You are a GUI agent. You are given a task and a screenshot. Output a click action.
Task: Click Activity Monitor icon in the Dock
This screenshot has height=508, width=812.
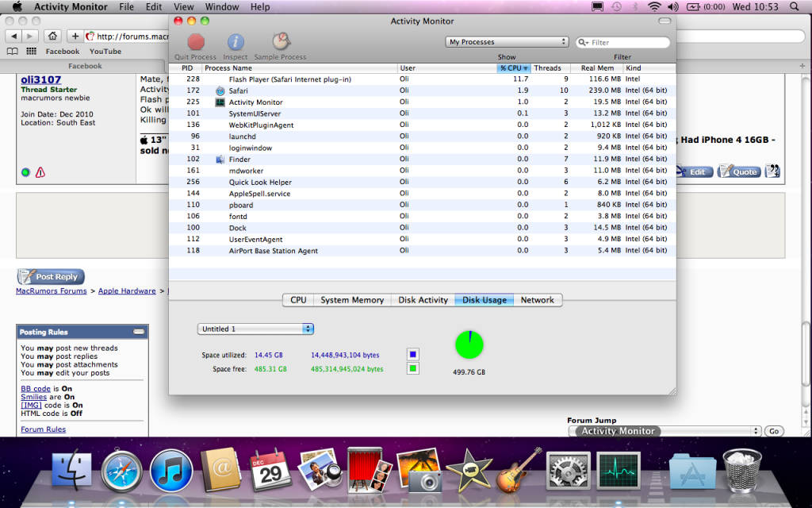(619, 471)
